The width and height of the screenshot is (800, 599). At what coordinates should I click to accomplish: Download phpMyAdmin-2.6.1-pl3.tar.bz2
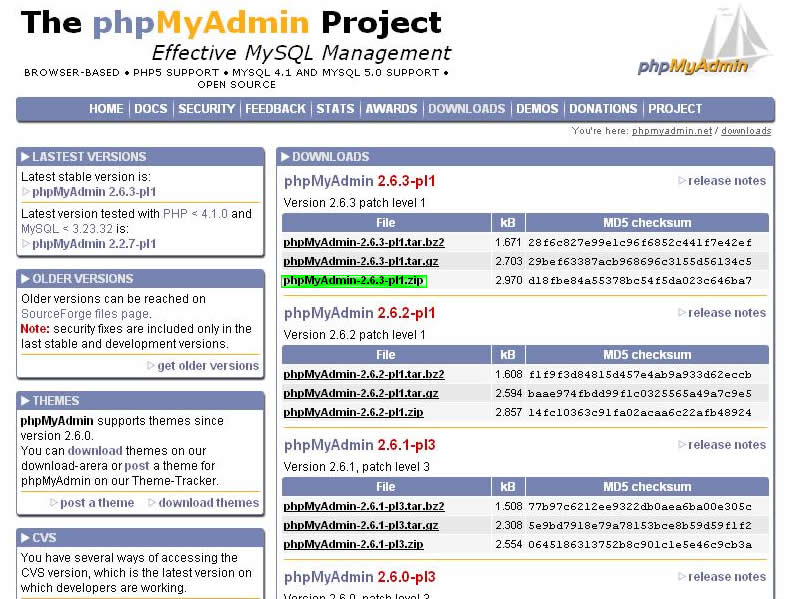coord(364,507)
